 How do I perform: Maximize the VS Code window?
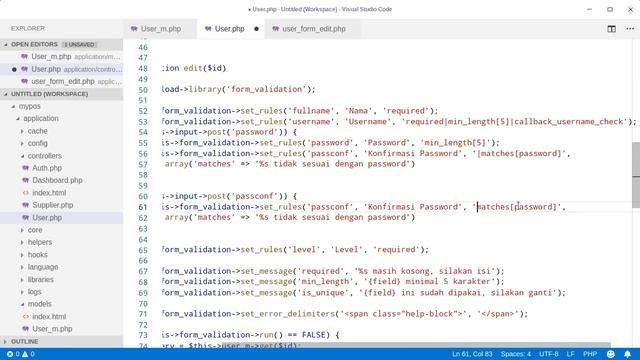pyautogui.click(x=610, y=9)
